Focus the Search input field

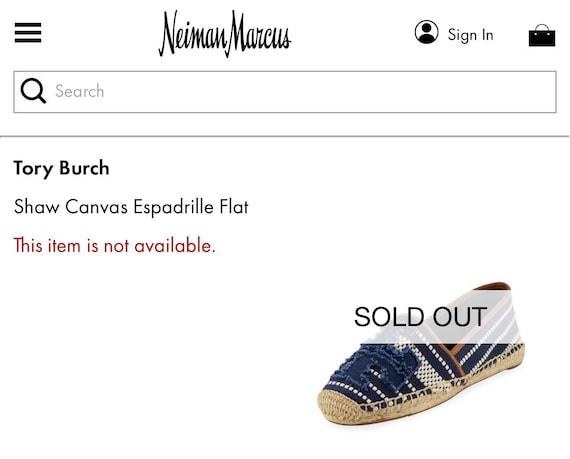[x=285, y=92]
